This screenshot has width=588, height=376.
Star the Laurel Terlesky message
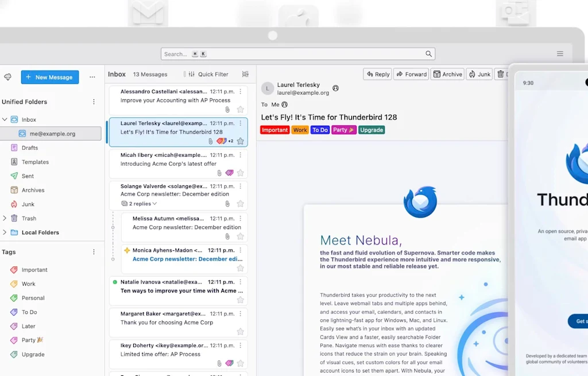coord(241,141)
